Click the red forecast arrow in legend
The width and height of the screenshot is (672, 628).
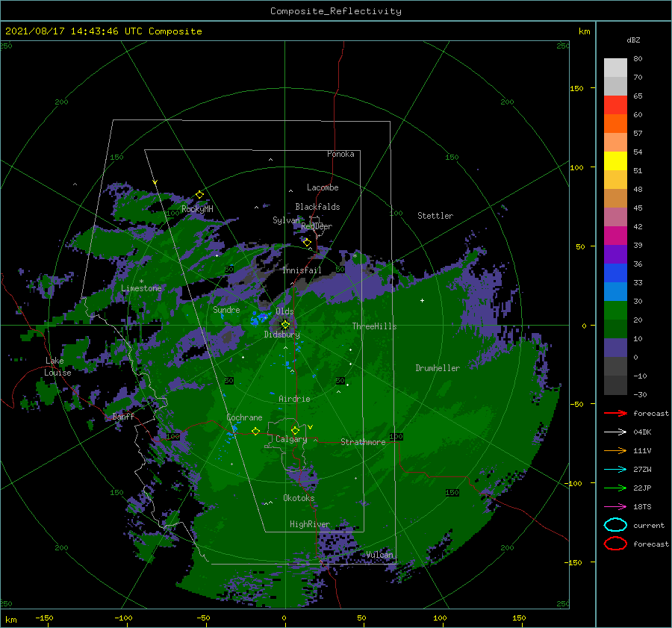click(615, 413)
